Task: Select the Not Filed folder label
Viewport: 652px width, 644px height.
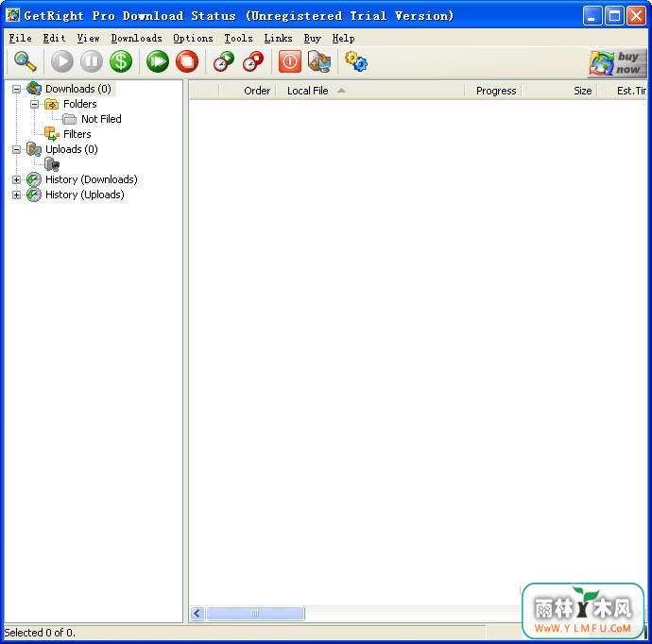Action: 101,119
